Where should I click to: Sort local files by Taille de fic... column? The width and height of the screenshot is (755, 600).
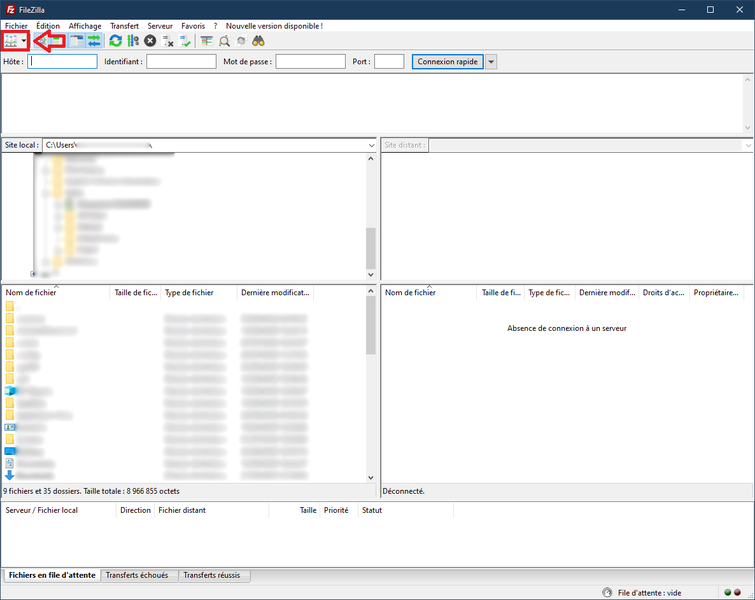(136, 292)
